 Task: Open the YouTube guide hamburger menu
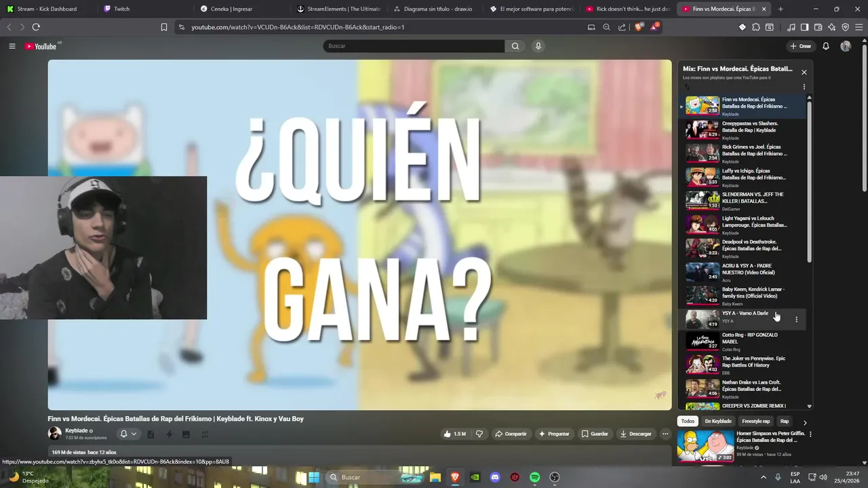pyautogui.click(x=12, y=46)
